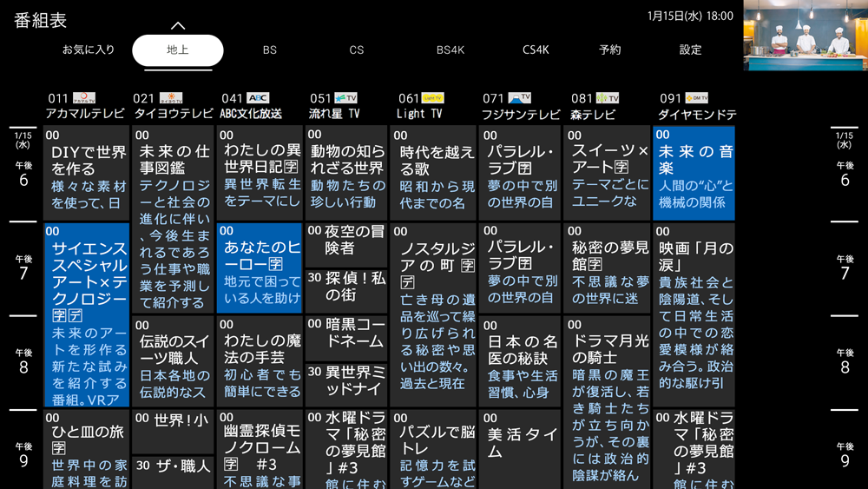Open the 予約 reservations tab

click(x=610, y=50)
